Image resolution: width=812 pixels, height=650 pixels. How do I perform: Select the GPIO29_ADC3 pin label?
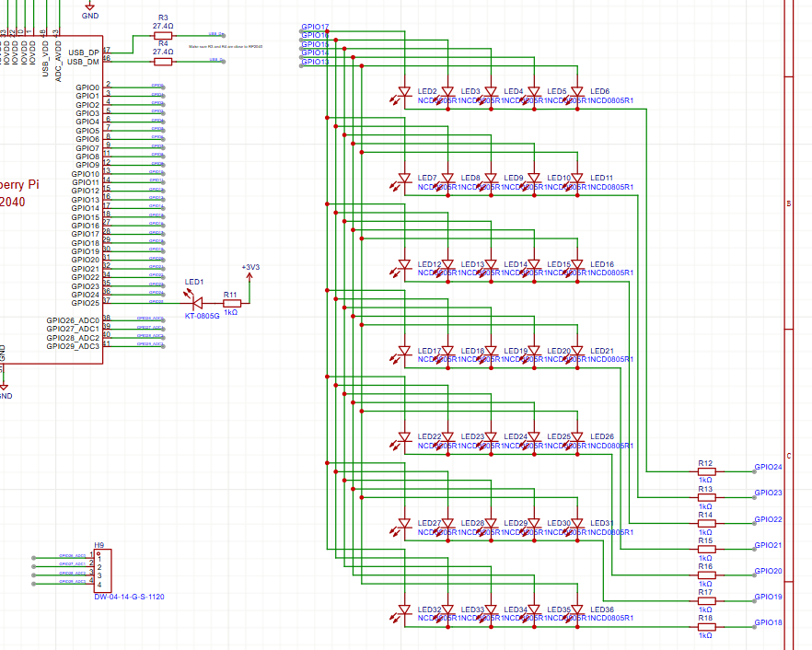[x=73, y=346]
